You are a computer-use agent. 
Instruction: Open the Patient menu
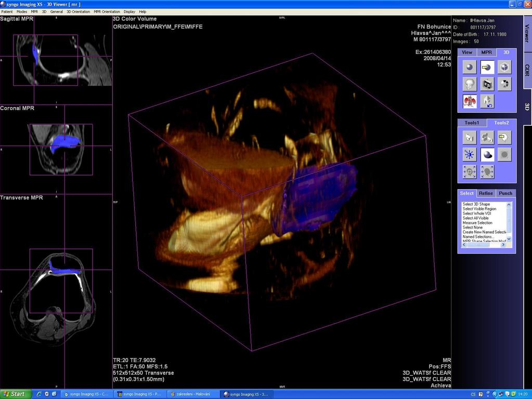[7, 11]
